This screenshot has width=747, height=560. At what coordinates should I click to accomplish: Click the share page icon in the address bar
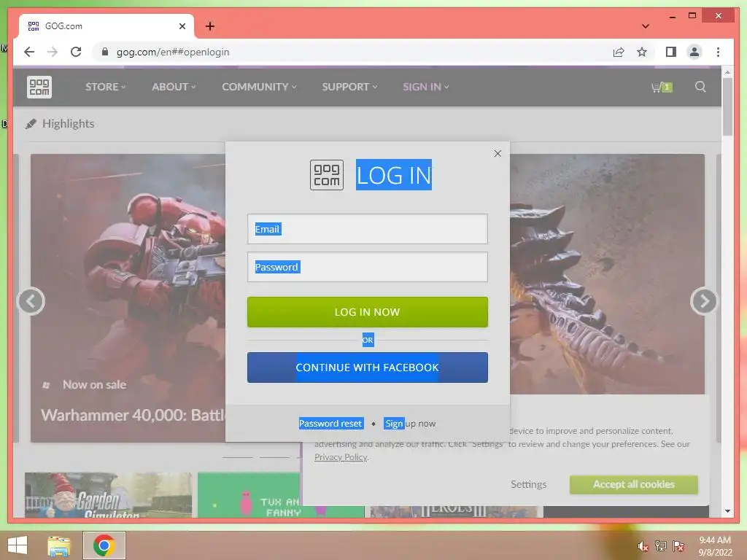point(619,52)
